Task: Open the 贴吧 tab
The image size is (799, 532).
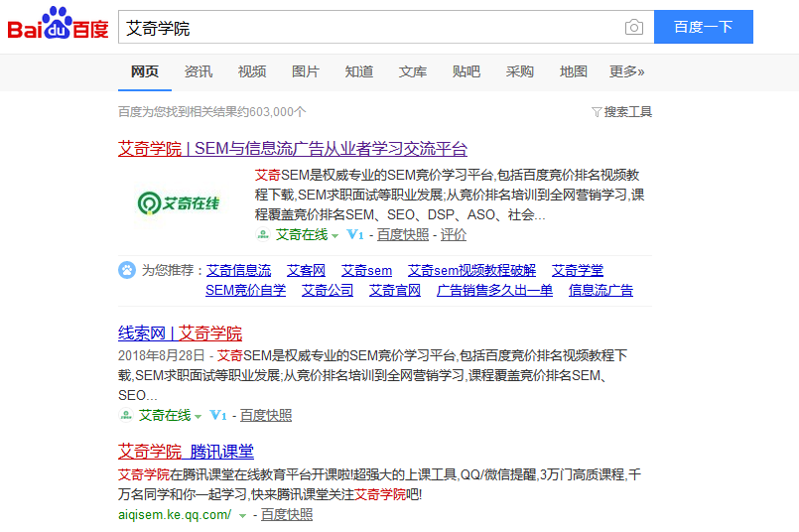Action: (x=466, y=71)
